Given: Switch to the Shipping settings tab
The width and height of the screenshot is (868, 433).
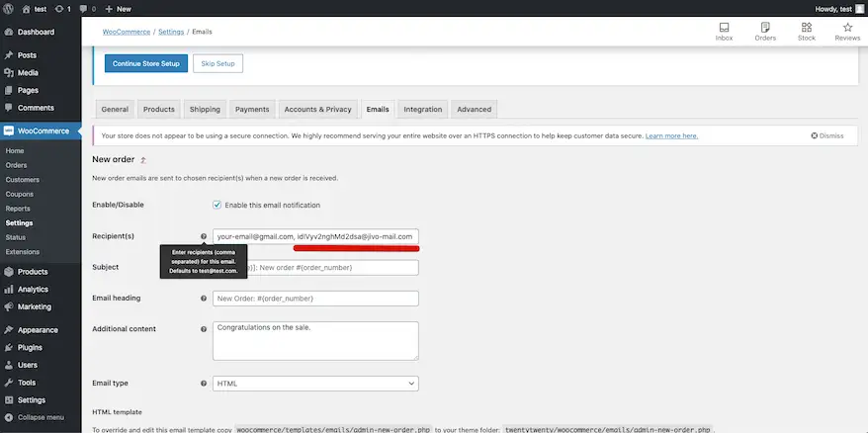Looking at the screenshot, I should coord(205,109).
